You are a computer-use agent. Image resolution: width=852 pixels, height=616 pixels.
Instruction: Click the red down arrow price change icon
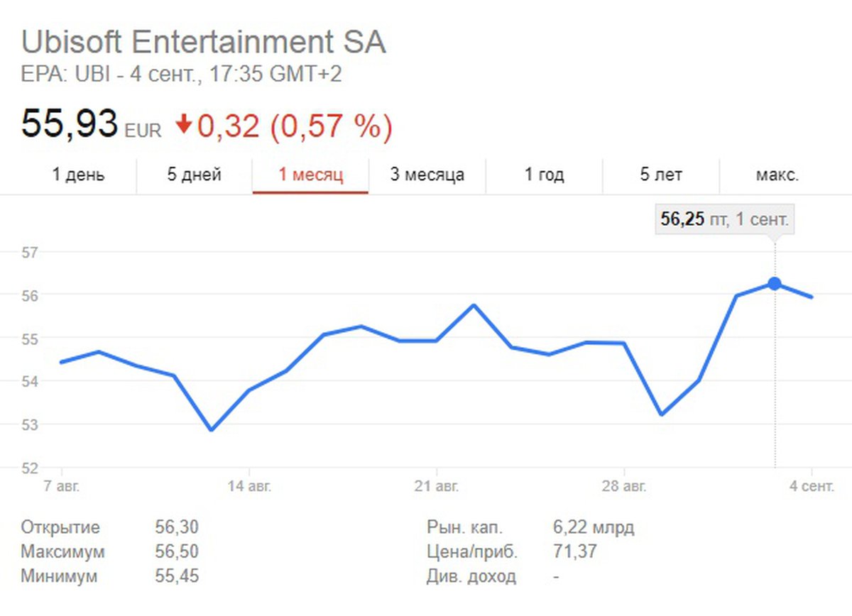[184, 126]
